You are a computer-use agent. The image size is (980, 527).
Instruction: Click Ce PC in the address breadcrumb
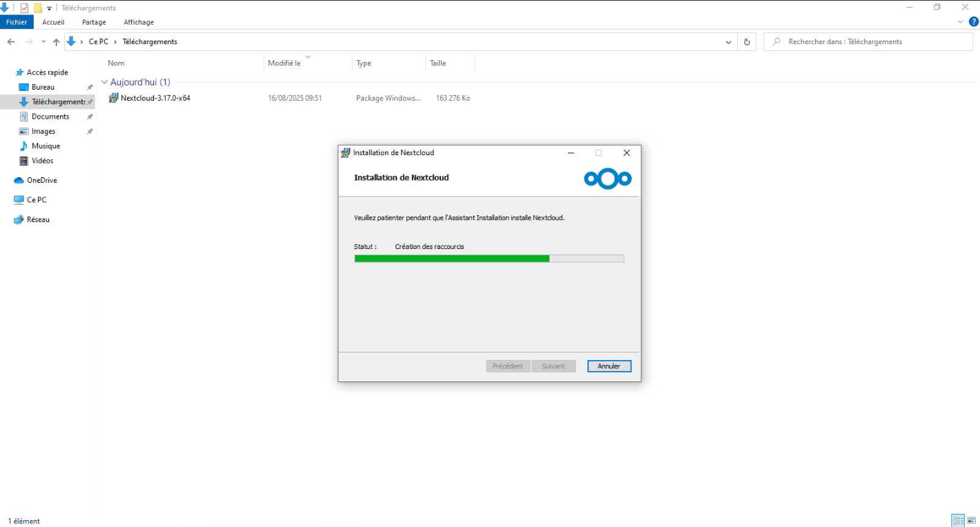pyautogui.click(x=99, y=42)
